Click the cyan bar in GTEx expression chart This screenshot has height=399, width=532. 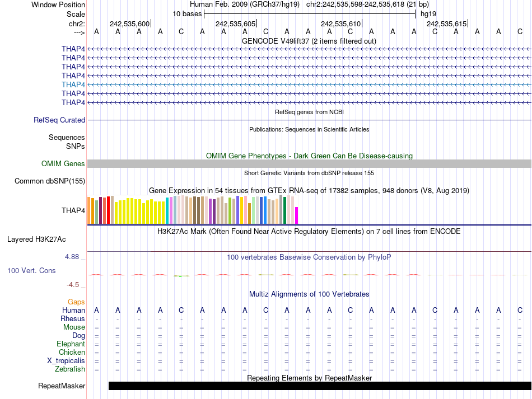click(x=167, y=210)
